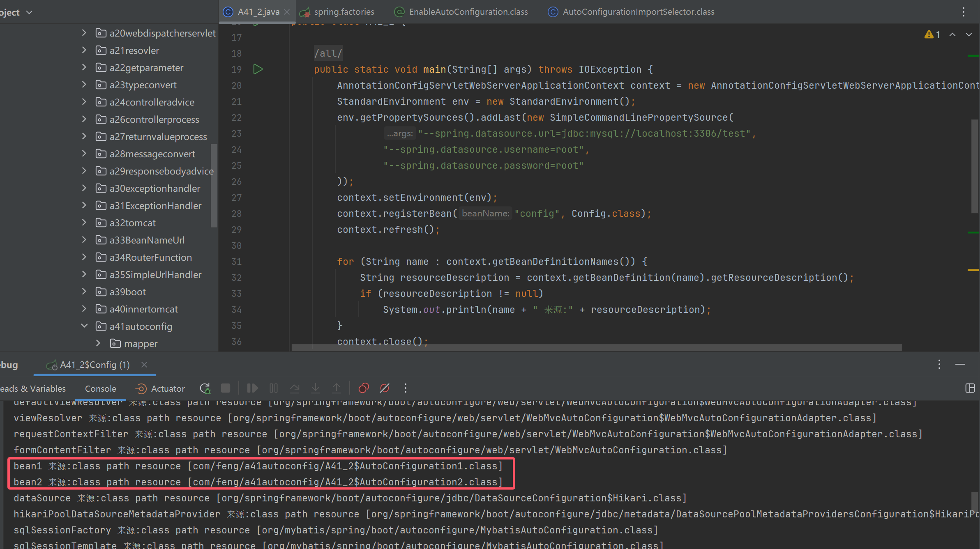Click the warning indicator showing 1 problem

coord(932,34)
